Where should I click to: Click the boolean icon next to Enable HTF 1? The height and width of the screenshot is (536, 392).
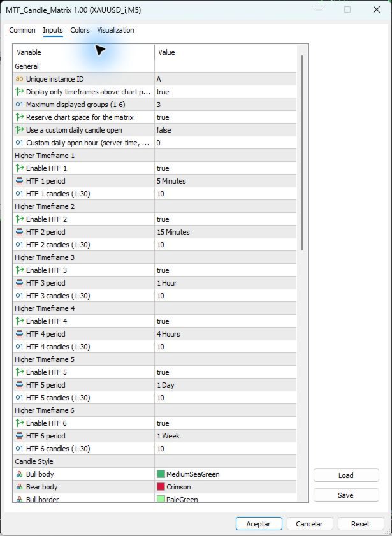click(x=20, y=168)
